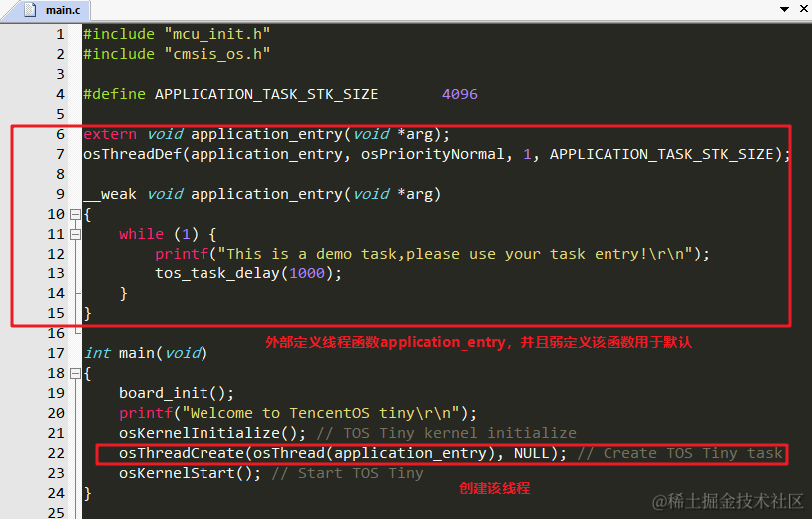
Task: Open the tab list dropdown arrow
Action: point(784,9)
